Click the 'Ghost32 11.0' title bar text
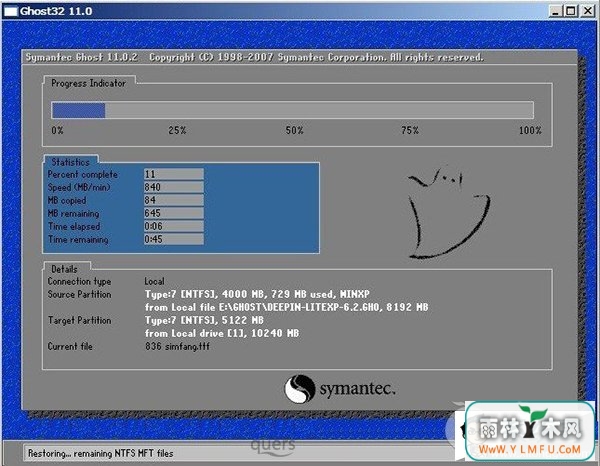Screen dimensions: 600x466 (x=56, y=11)
